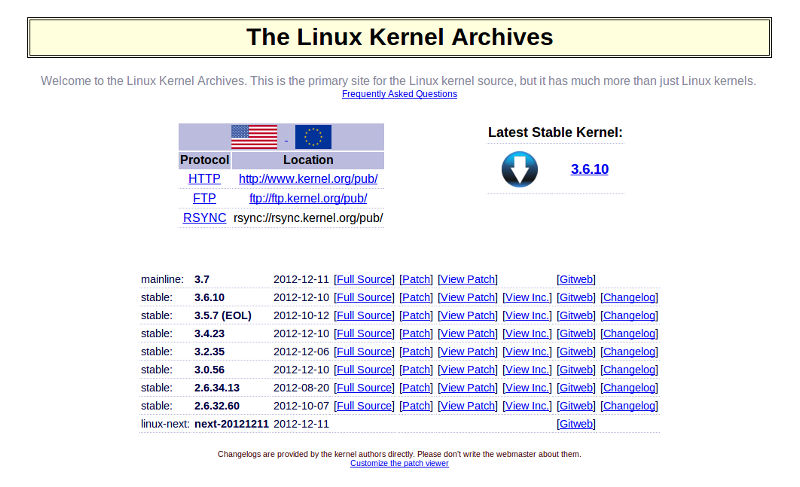Screen dimensions: 800x487
Task: Download Full Source for stable 3.6.10
Action: coord(364,297)
